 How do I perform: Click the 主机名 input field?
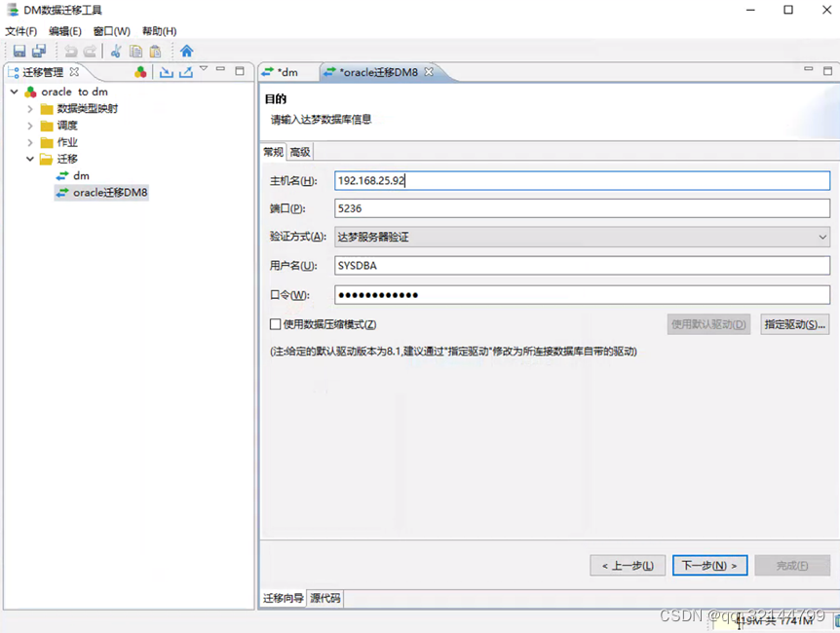coord(583,180)
